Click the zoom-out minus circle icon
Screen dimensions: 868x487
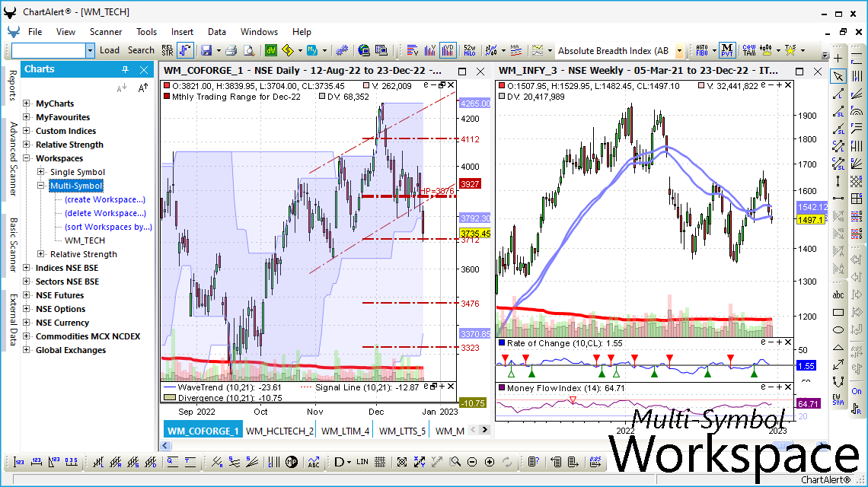(472, 462)
